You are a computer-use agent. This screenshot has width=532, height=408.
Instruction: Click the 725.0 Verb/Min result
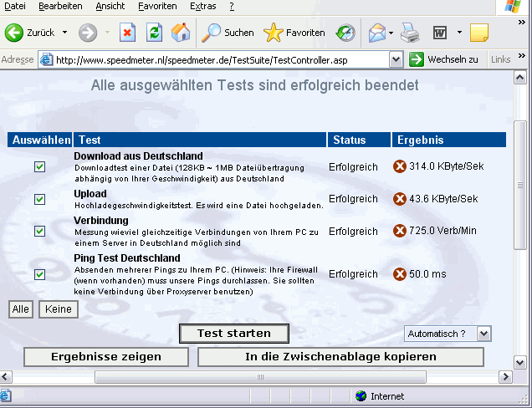[x=442, y=231]
